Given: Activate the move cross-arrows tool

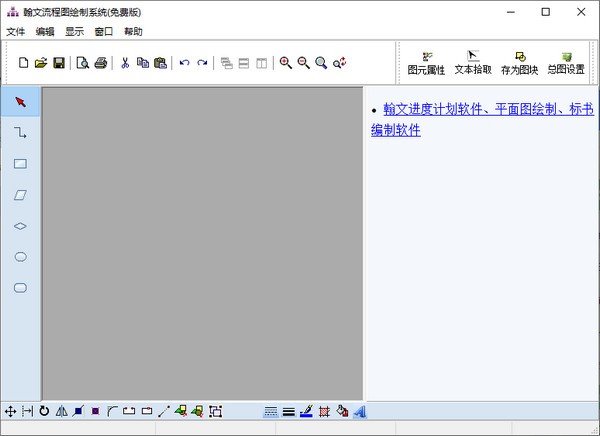Looking at the screenshot, I should coord(10,412).
